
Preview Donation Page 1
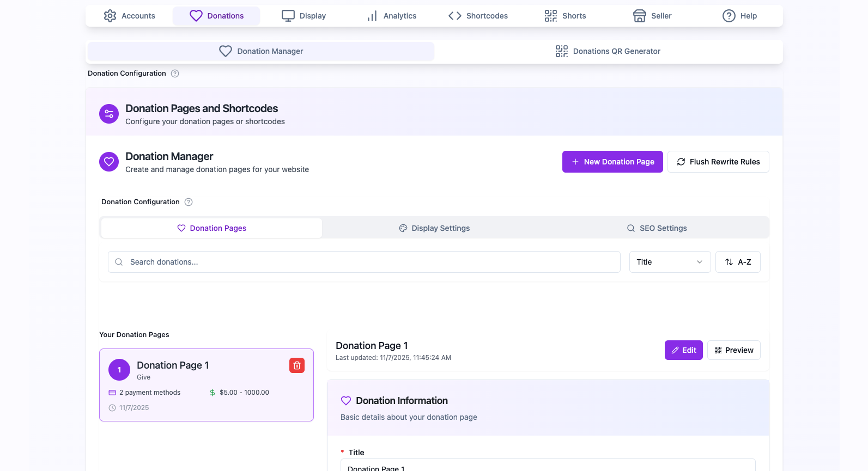[734, 350]
